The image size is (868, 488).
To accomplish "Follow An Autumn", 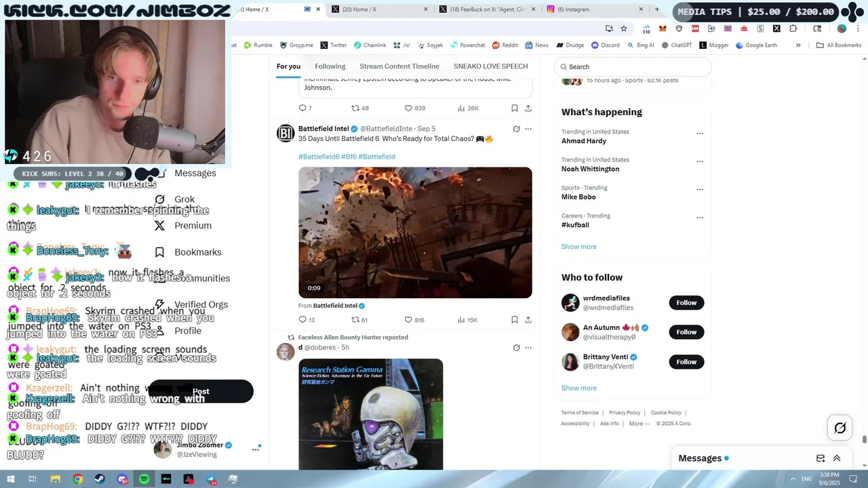I will tap(686, 332).
